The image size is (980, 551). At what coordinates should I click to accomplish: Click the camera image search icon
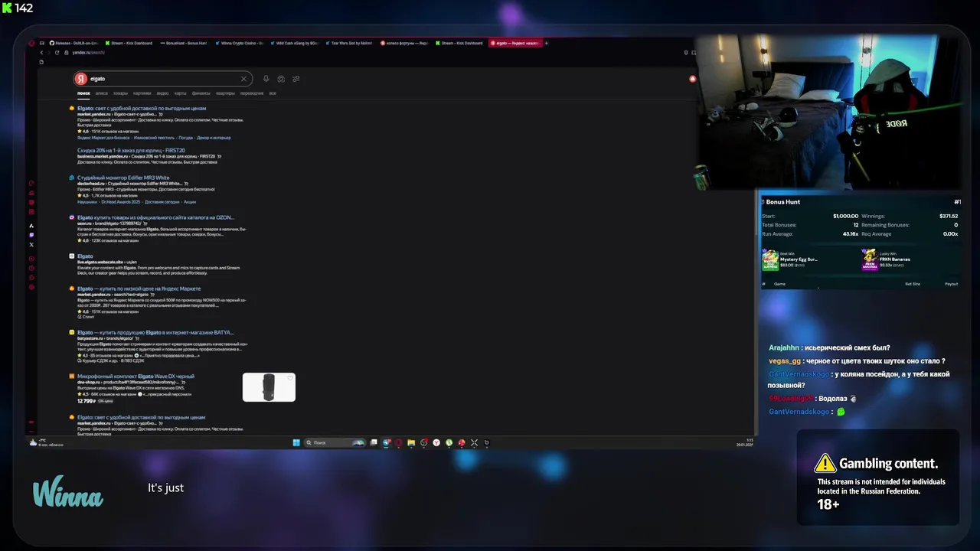[281, 79]
